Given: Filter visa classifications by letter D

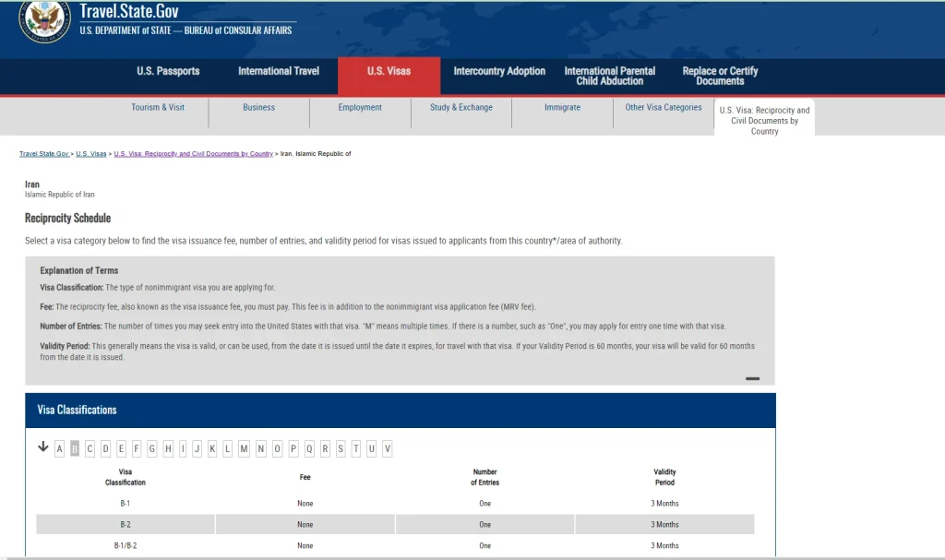Looking at the screenshot, I should coord(105,448).
